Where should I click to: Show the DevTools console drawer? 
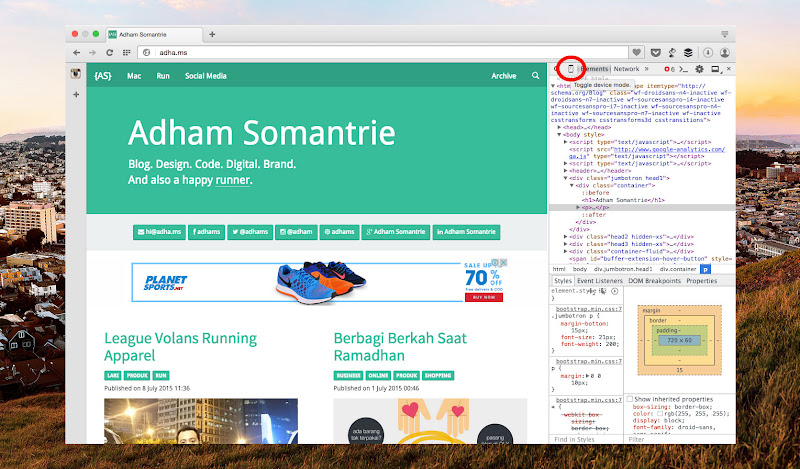pyautogui.click(x=684, y=69)
